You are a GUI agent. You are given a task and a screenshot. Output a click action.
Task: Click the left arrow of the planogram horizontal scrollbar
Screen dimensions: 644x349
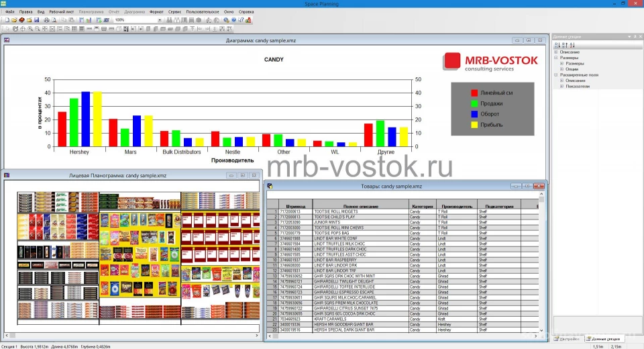(7, 336)
